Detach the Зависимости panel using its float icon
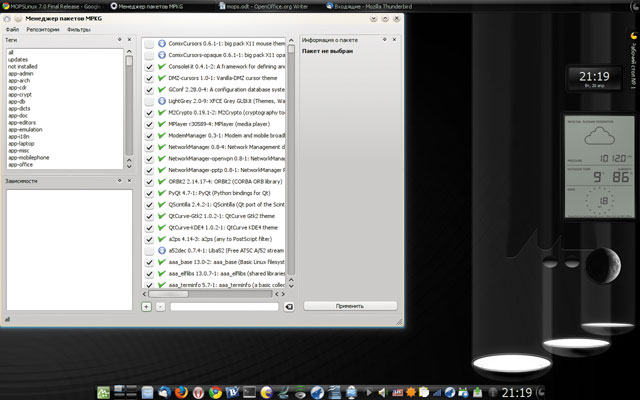 point(120,180)
